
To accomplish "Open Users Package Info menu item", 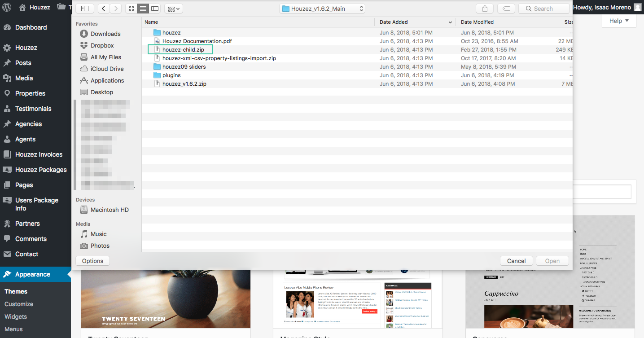I will pyautogui.click(x=35, y=204).
